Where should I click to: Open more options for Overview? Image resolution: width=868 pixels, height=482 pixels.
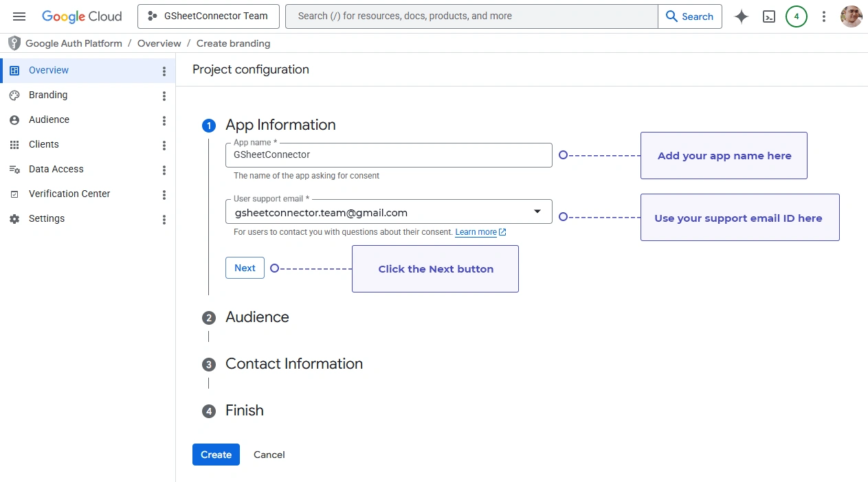(x=164, y=71)
